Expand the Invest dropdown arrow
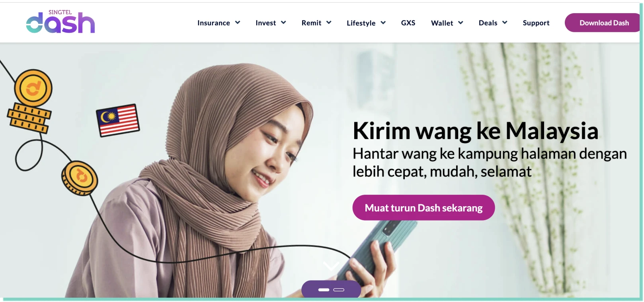Viewport: 644px width, 302px height. point(283,23)
